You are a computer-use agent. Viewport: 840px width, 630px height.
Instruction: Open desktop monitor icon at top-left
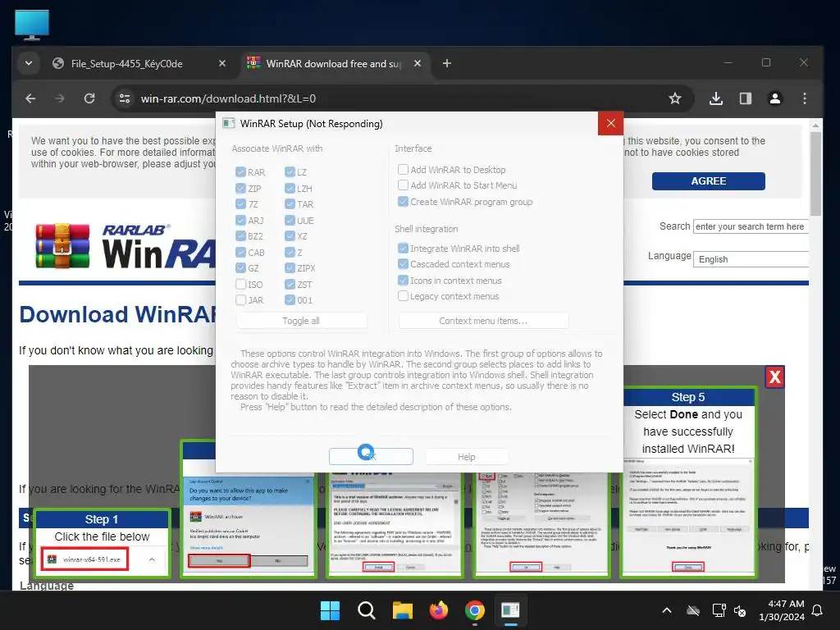(x=32, y=25)
